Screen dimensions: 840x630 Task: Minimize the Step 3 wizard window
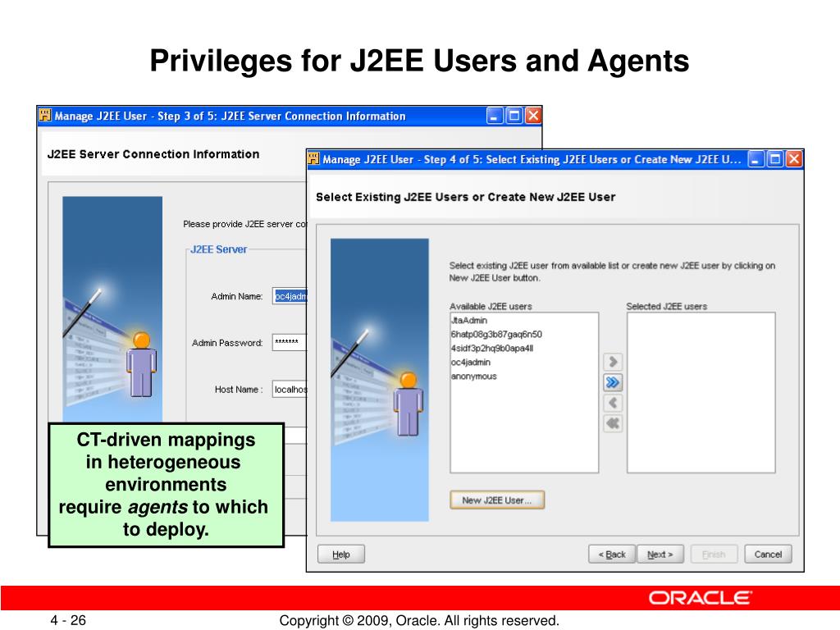(x=495, y=116)
